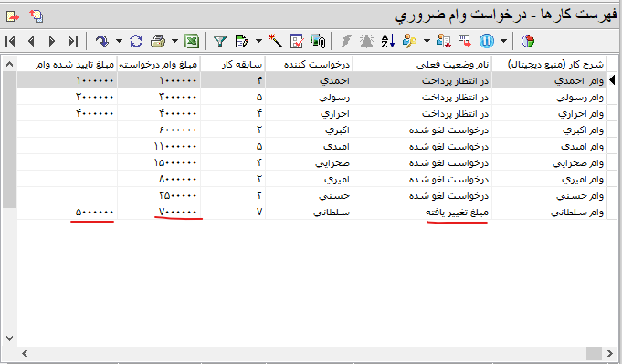Expand dropdown beside the curved arrow icon
This screenshot has height=364, width=622.
[119, 41]
